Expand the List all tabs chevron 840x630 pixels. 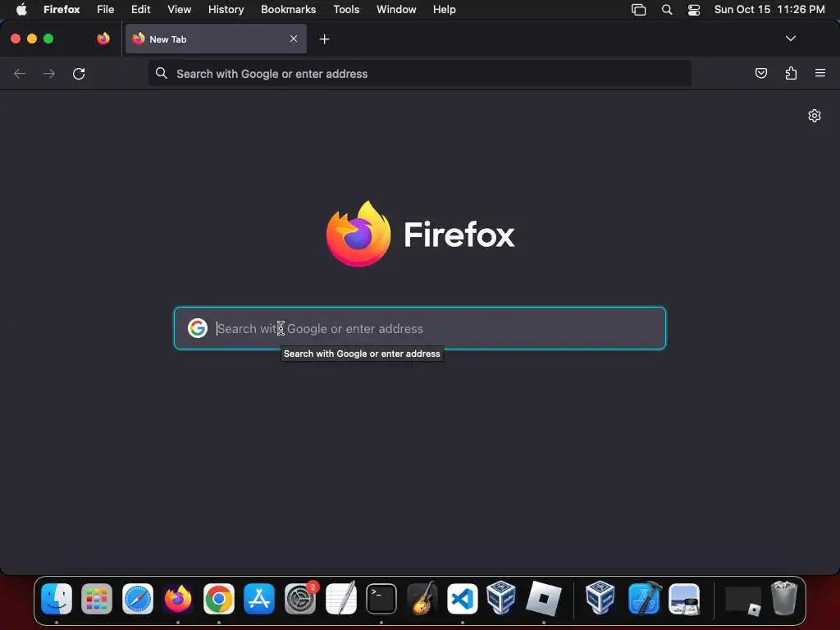coord(790,39)
